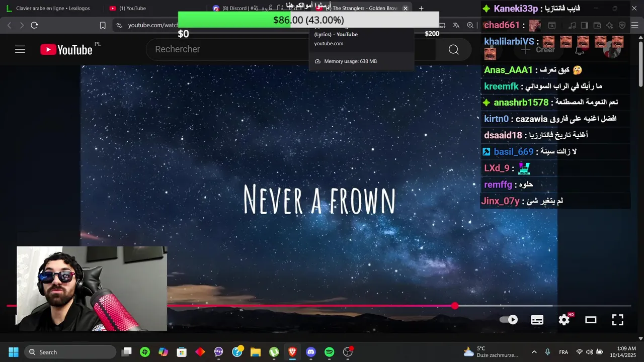The width and height of the screenshot is (644, 362).
Task: Launch Copilot from the taskbar
Action: pos(164,352)
